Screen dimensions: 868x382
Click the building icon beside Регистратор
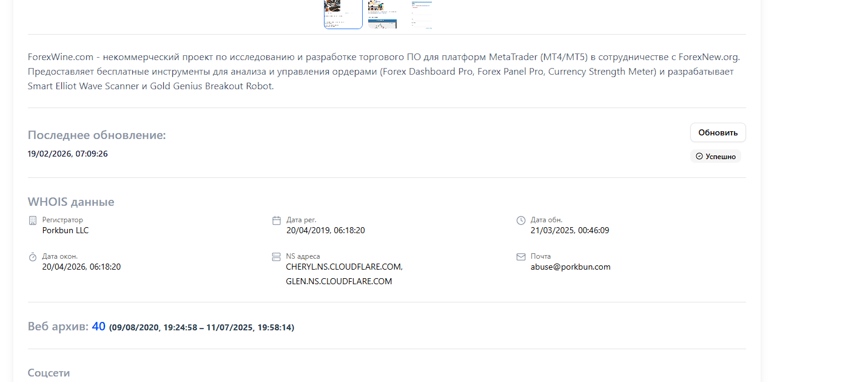point(33,220)
